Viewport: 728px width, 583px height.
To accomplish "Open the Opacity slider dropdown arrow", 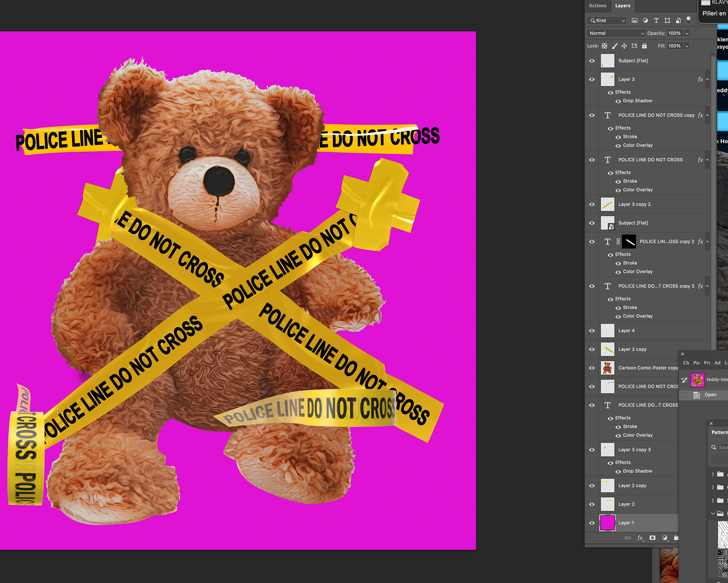I will pyautogui.click(x=687, y=33).
